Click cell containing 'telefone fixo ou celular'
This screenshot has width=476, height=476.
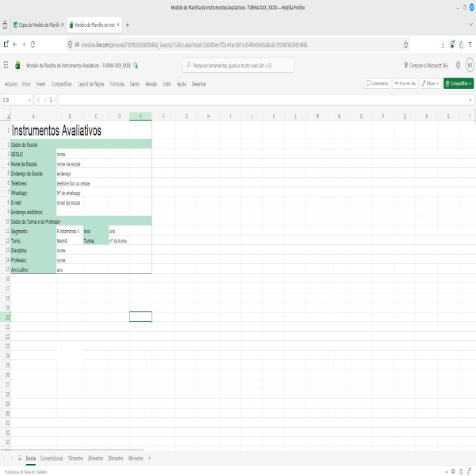73,183
